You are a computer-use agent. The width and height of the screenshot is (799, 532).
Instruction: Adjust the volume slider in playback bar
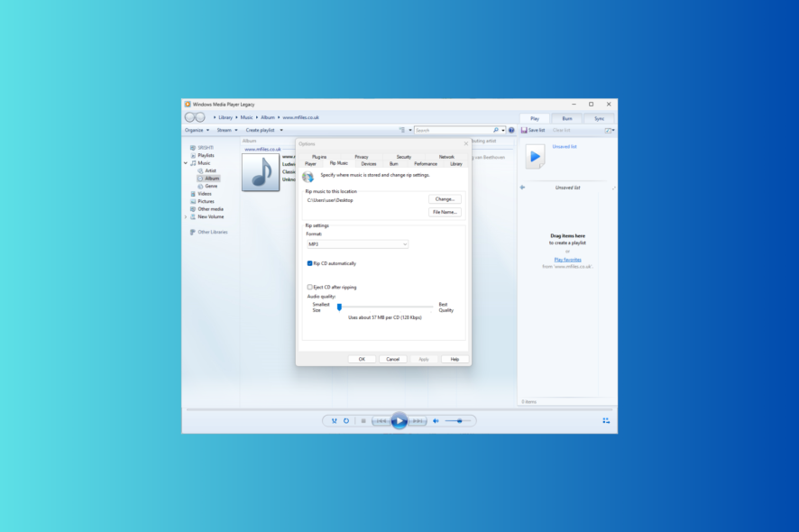click(x=457, y=421)
